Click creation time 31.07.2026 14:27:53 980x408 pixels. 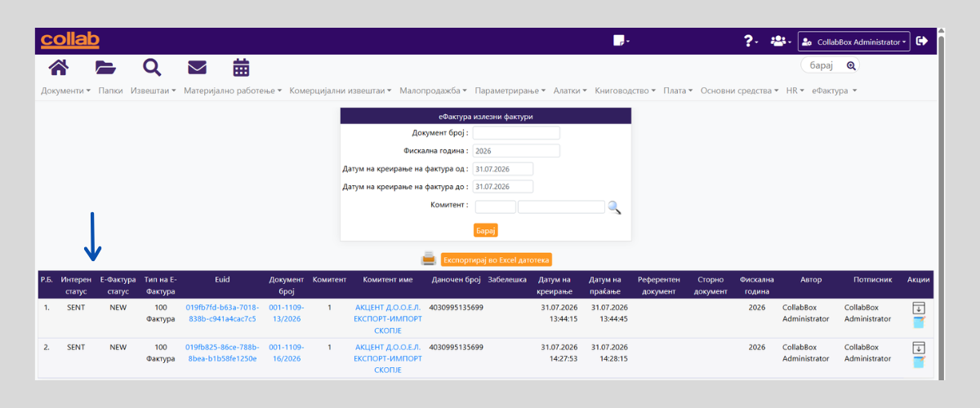pos(559,353)
